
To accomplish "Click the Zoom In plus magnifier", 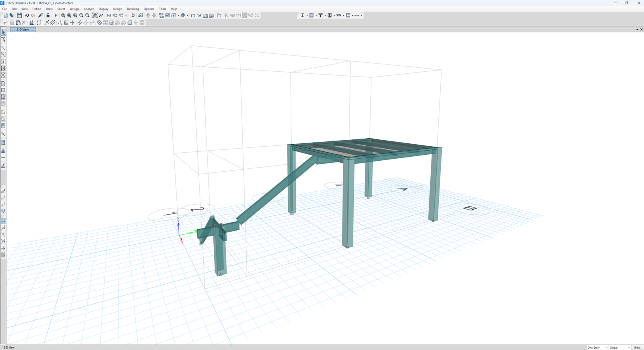I will point(81,15).
